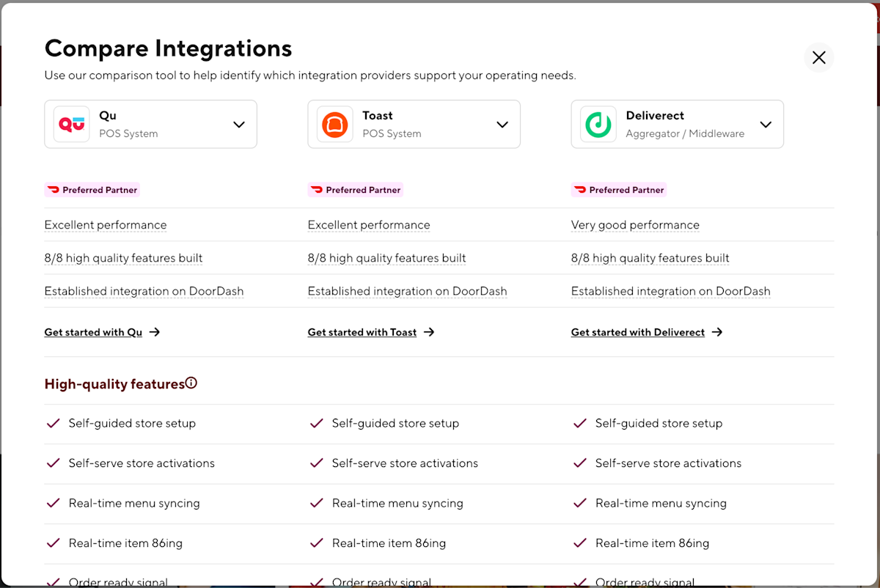
Task: Click Preferred Partner badge under Deliverect
Action: pos(618,190)
